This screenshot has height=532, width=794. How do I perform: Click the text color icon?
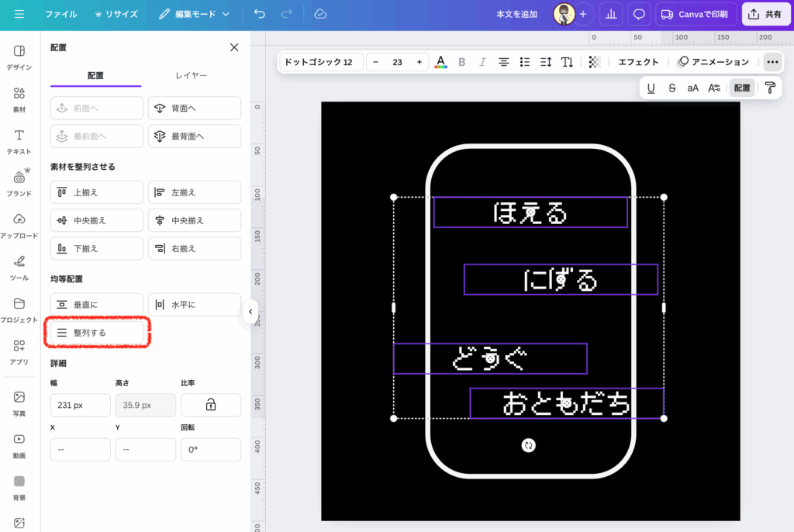tap(440, 62)
